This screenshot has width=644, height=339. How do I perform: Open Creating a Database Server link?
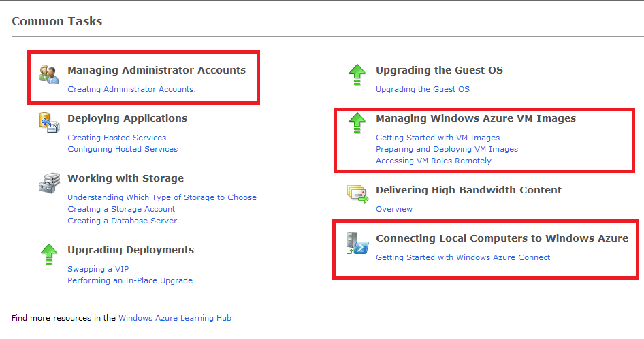pos(123,221)
